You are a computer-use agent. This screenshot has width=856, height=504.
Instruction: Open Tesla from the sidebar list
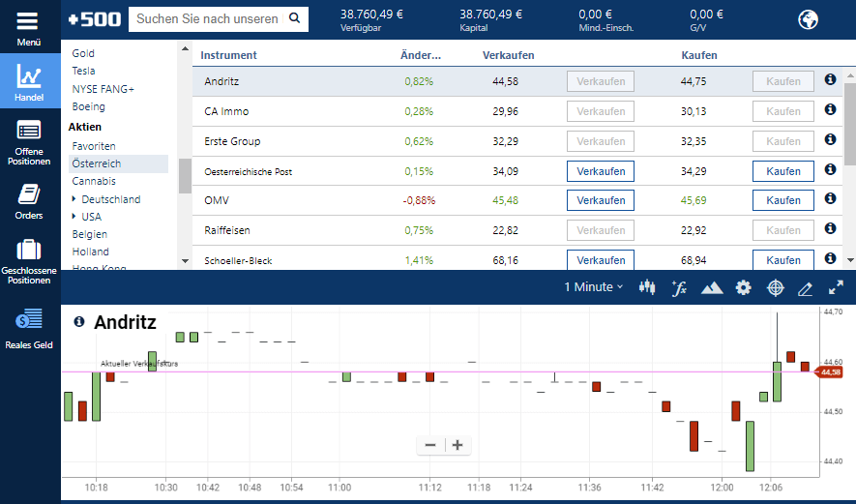83,71
